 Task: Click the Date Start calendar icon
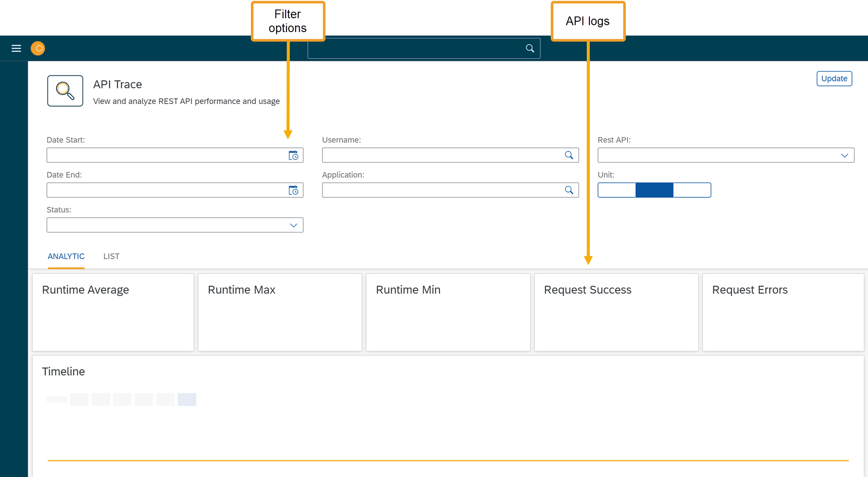pos(293,155)
